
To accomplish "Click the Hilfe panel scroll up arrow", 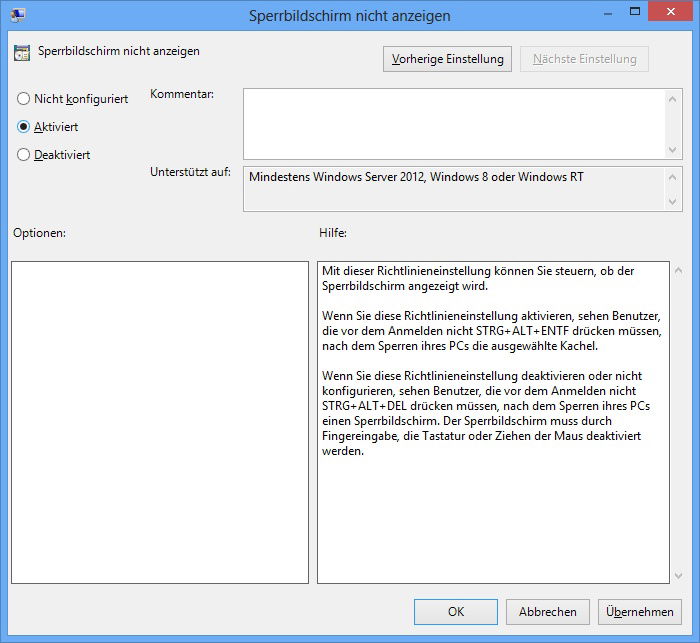I will point(678,271).
